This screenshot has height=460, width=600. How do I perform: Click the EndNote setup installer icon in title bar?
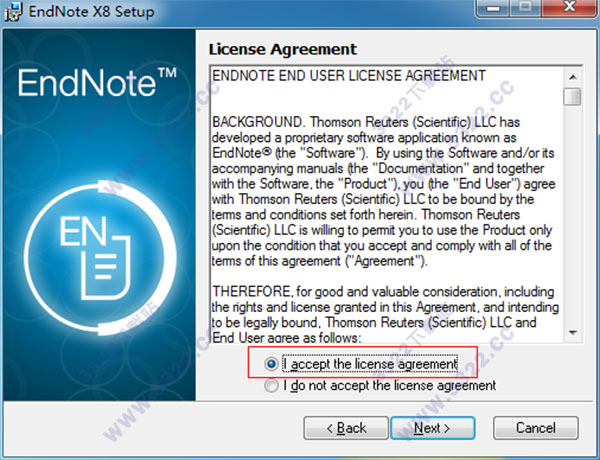point(12,11)
